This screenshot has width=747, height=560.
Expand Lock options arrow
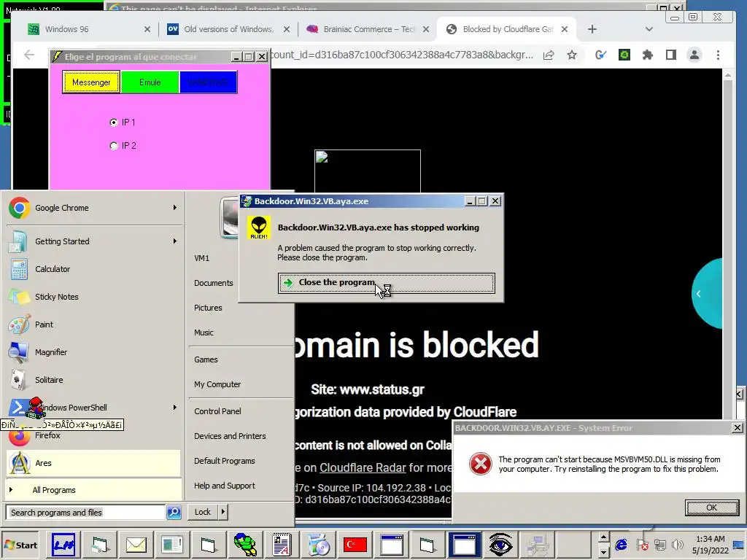[223, 512]
